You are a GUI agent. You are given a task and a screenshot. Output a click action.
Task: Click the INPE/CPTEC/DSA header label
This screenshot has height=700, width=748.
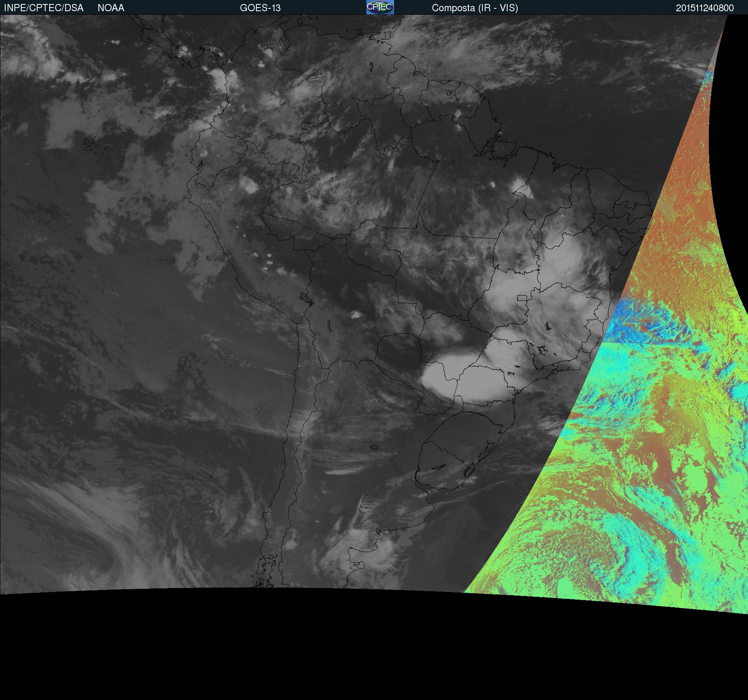tap(44, 8)
